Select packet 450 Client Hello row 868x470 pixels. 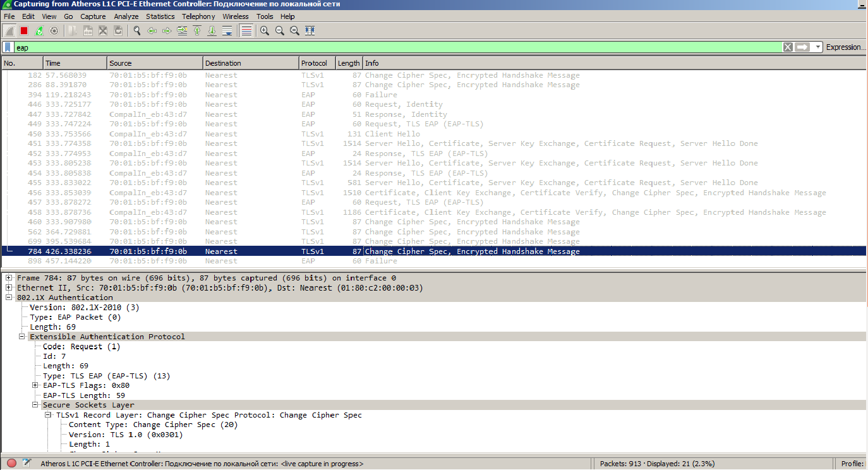[x=433, y=134]
